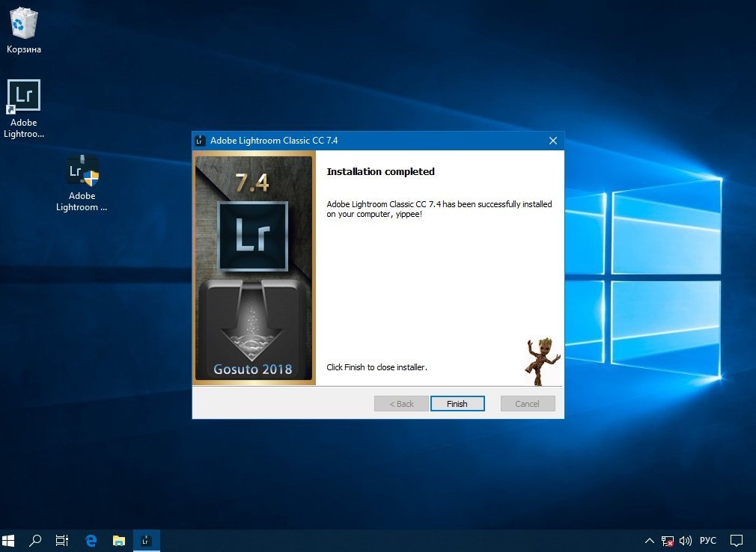The image size is (756, 552).
Task: Click the dancing Groot image in installer
Action: [x=543, y=361]
